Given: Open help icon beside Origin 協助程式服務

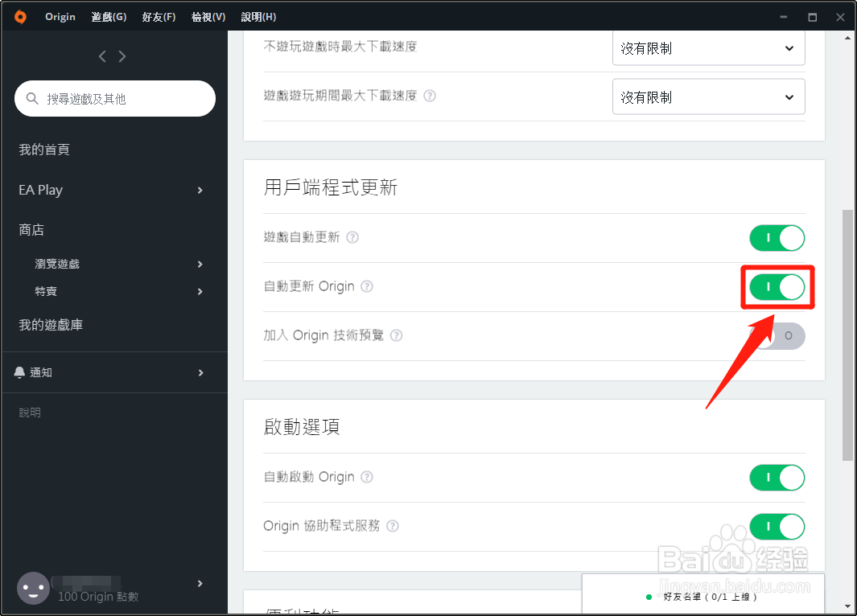Looking at the screenshot, I should [393, 526].
